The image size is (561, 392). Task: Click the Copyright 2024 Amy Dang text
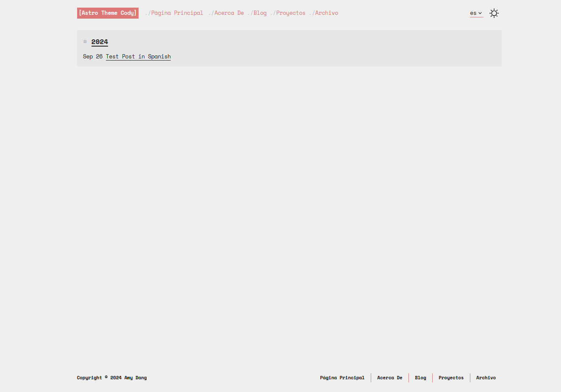(112, 378)
